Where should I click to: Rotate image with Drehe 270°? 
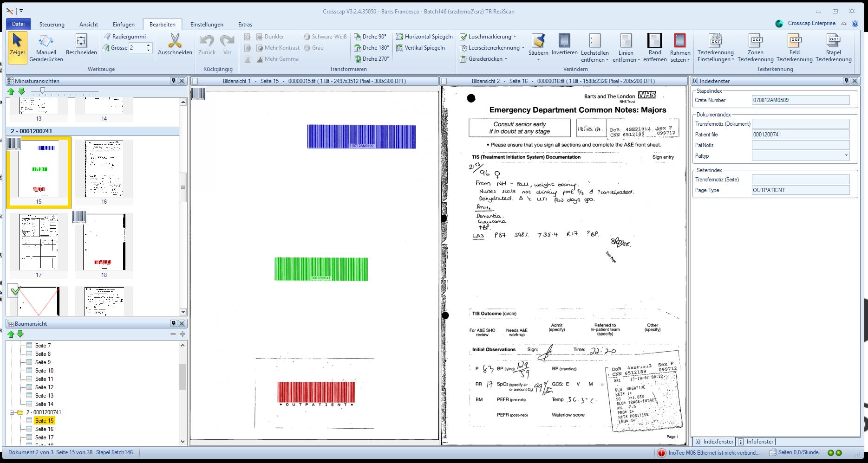371,58
